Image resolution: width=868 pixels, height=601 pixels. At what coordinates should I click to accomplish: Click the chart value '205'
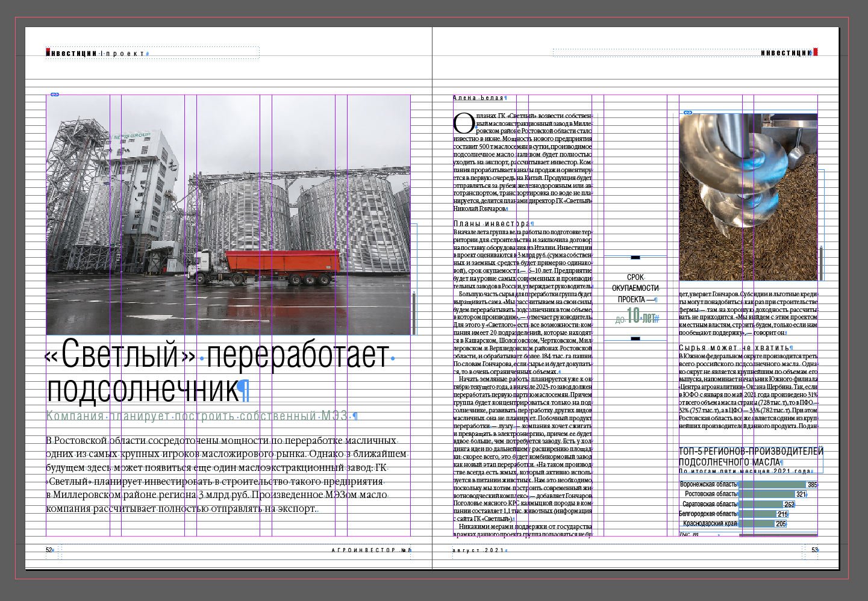point(781,524)
